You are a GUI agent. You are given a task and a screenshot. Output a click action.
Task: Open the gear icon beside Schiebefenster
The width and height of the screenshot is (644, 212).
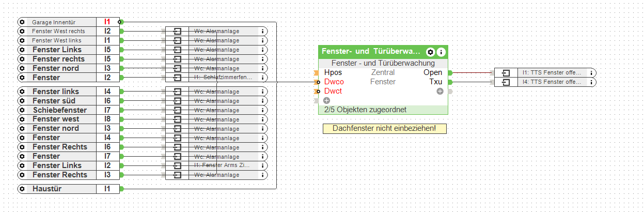pyautogui.click(x=22, y=110)
